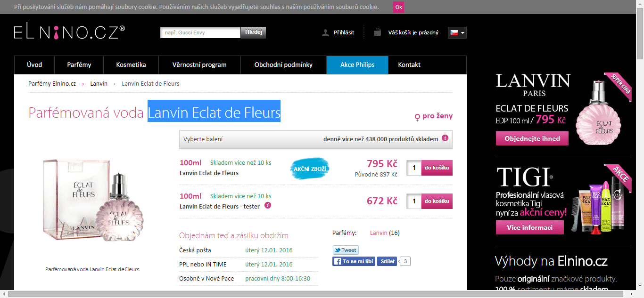The width and height of the screenshot is (644, 298).
Task: Click highlighted title 'Lanvin Eclat de Fleurs'
Action: tap(214, 113)
